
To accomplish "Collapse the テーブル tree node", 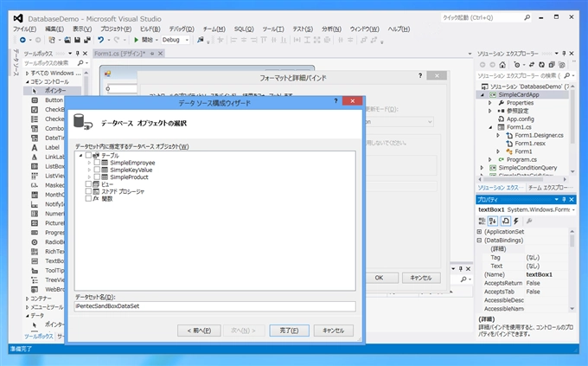I will point(80,156).
